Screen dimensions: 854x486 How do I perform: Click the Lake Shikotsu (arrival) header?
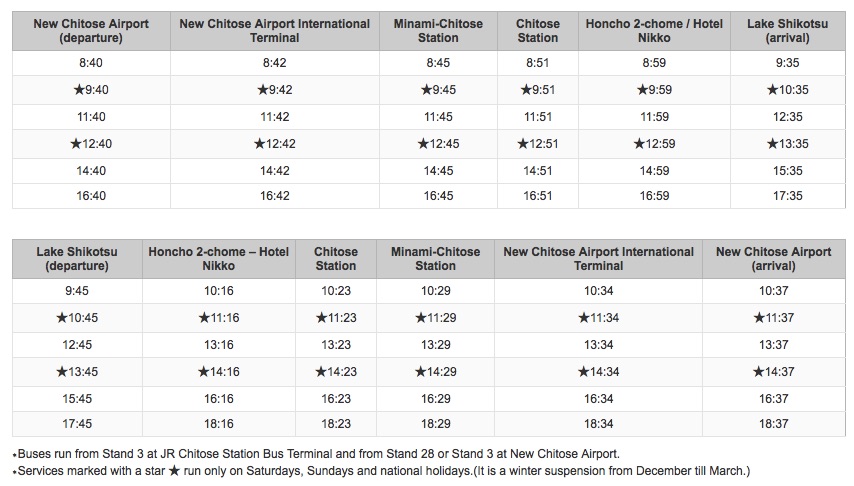[788, 31]
